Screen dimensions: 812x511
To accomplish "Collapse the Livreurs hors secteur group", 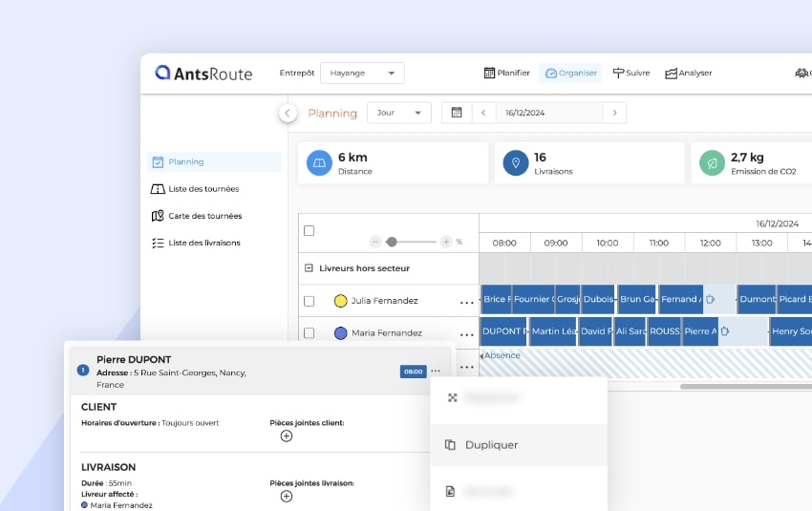I will [309, 268].
